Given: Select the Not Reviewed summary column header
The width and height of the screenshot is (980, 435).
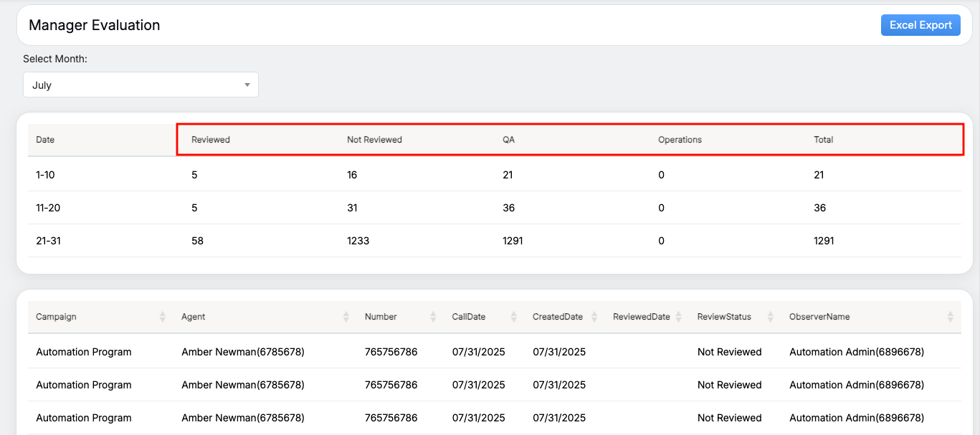Looking at the screenshot, I should (374, 140).
